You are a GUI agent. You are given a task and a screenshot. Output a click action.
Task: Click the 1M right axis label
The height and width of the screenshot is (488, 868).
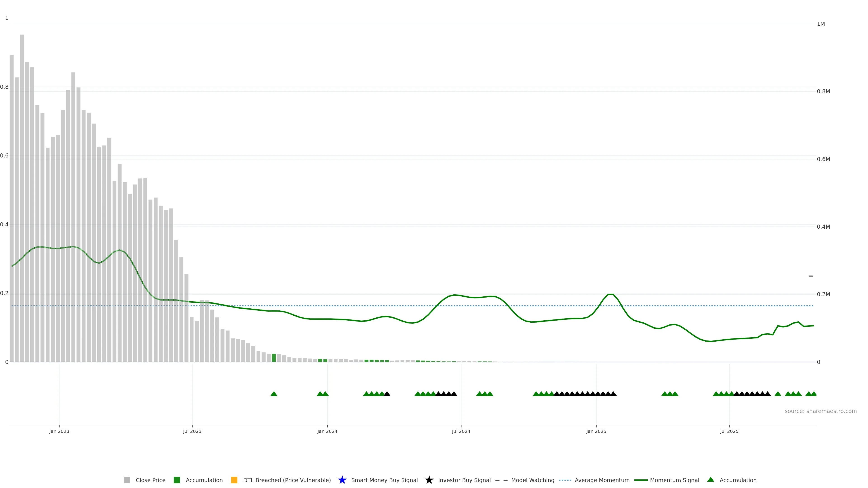click(x=821, y=24)
